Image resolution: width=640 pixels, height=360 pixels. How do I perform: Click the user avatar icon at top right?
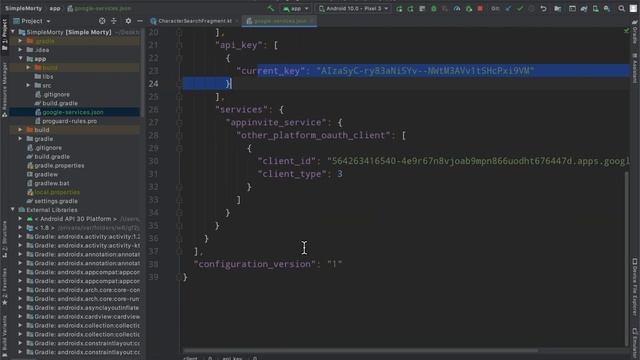[x=633, y=9]
